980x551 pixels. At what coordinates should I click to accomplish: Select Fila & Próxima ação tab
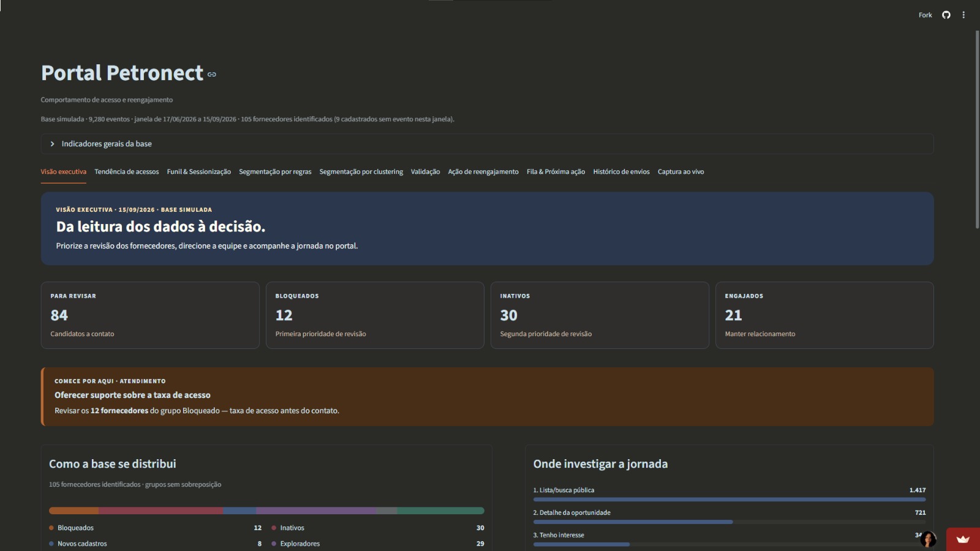coord(556,172)
